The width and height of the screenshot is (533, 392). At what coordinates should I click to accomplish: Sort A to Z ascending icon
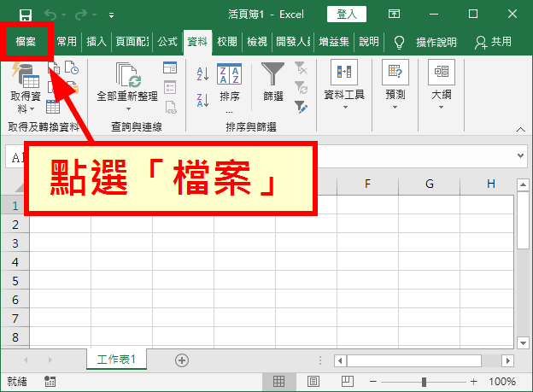(202, 73)
